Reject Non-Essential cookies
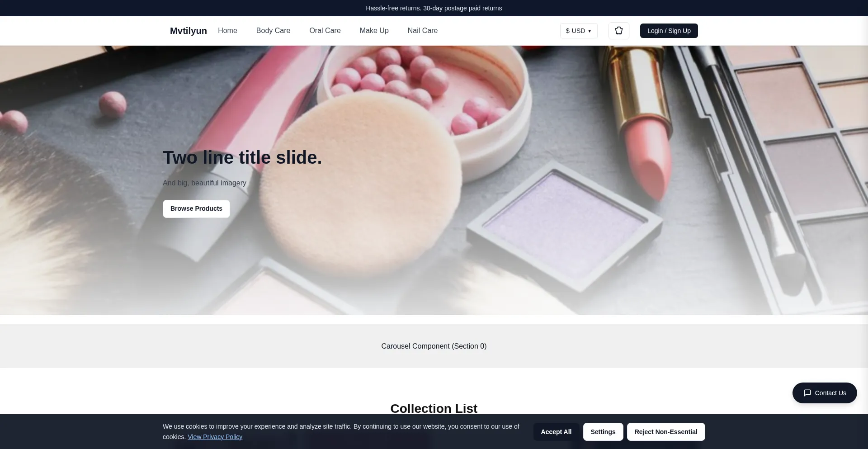The width and height of the screenshot is (868, 449). (x=665, y=431)
